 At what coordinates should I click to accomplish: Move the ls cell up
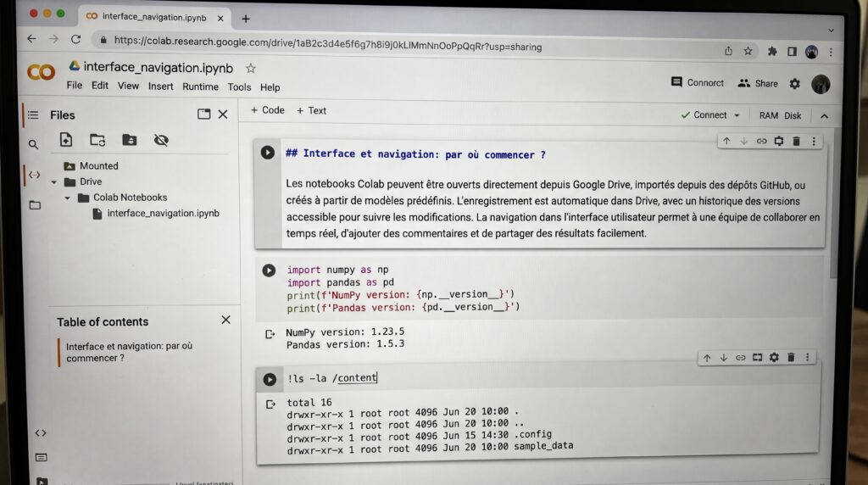pos(707,358)
